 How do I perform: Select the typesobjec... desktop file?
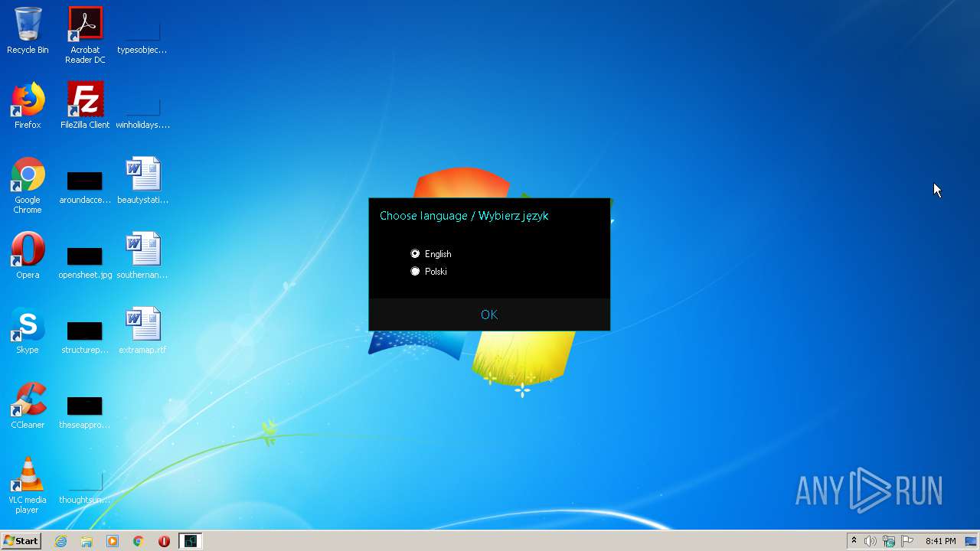(142, 31)
